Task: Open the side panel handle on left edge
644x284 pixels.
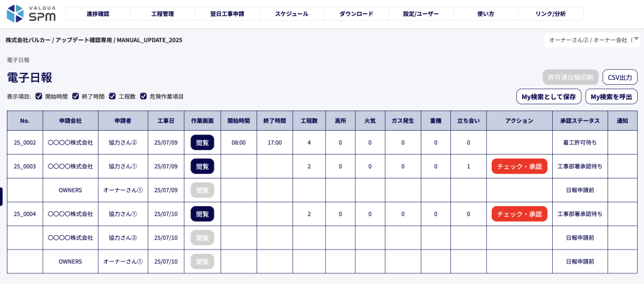Action: (1, 197)
